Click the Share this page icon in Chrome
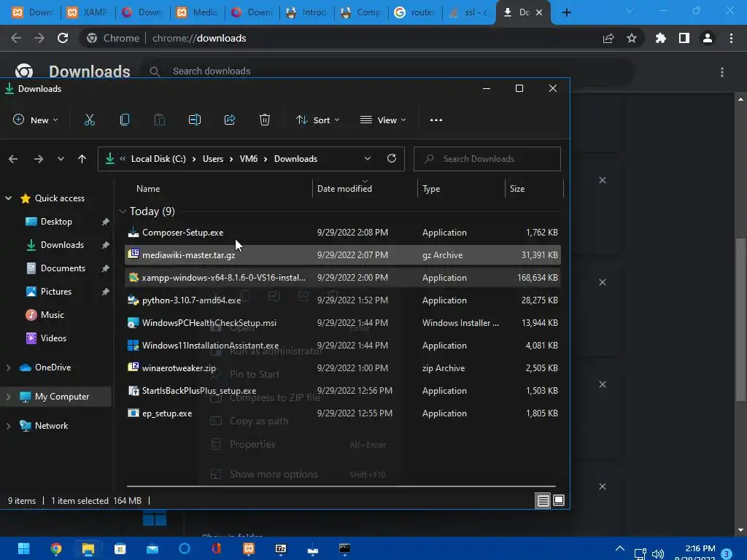Screen dimensions: 747x560 608,38
